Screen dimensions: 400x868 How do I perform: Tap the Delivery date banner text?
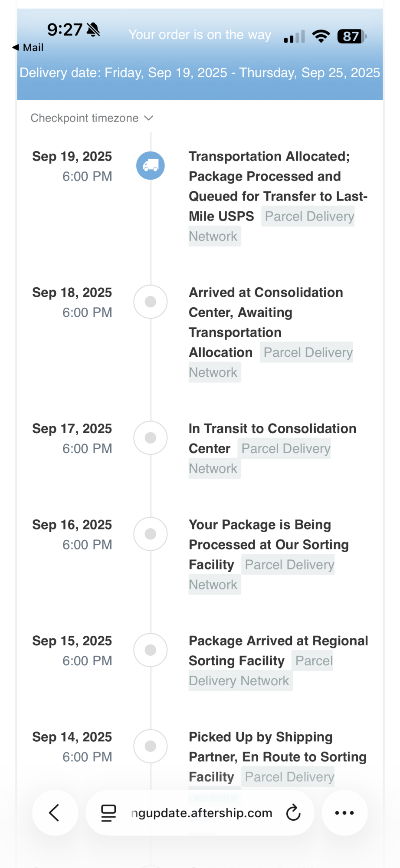click(200, 72)
